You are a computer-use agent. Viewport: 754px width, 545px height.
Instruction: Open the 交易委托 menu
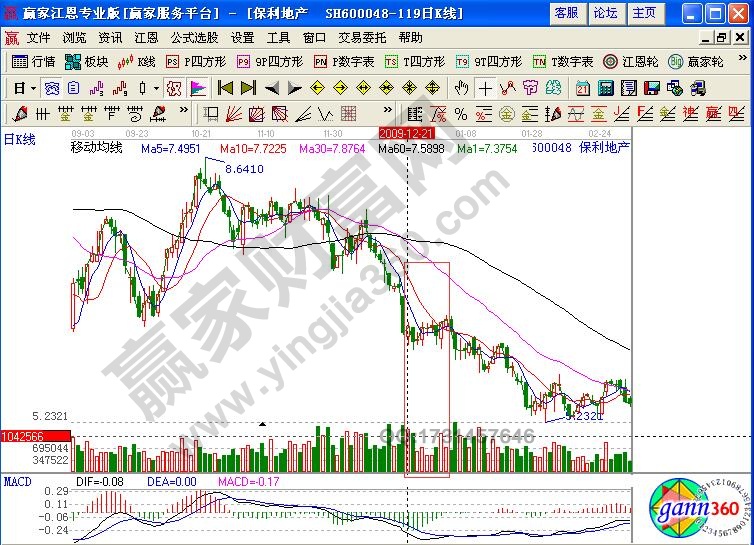pos(361,37)
